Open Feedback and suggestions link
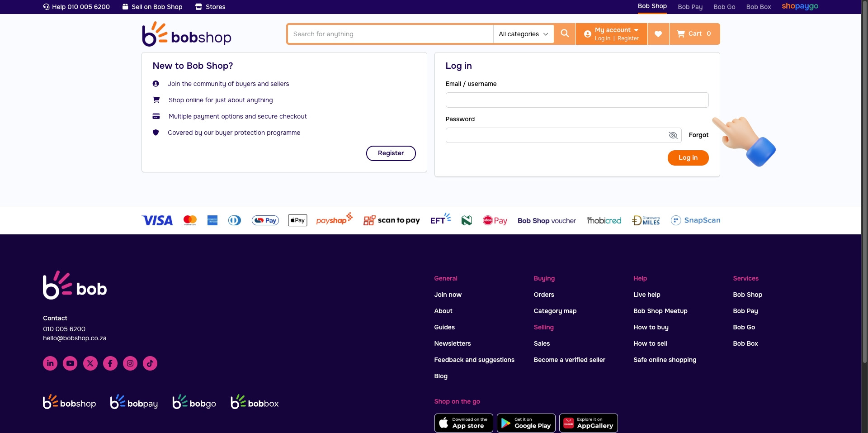The width and height of the screenshot is (868, 433). [x=474, y=360]
